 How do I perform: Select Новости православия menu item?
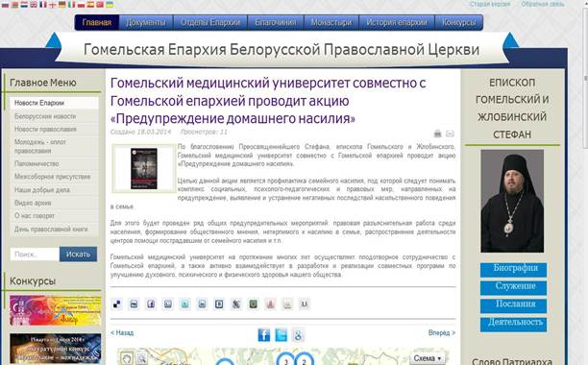tap(55, 130)
